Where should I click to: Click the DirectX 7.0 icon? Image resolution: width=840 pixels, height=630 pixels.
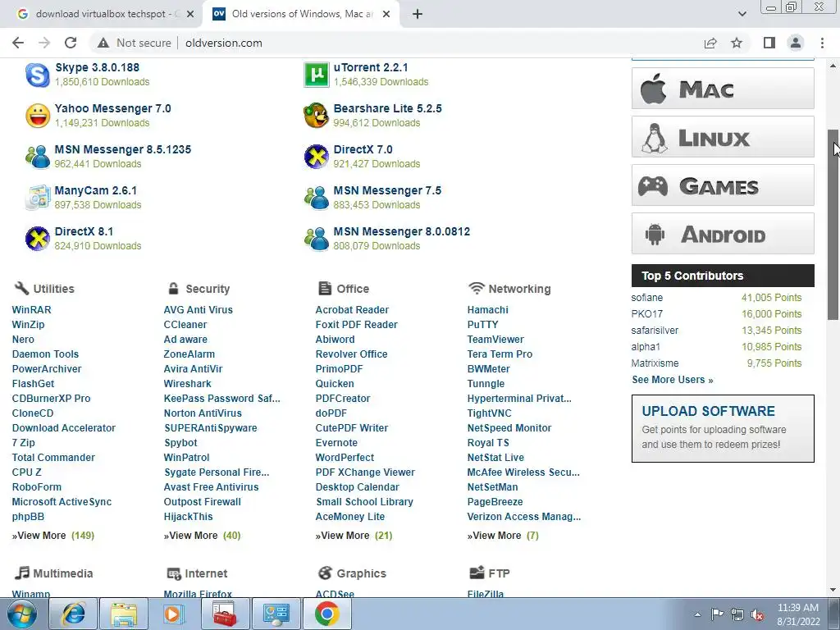[317, 157]
